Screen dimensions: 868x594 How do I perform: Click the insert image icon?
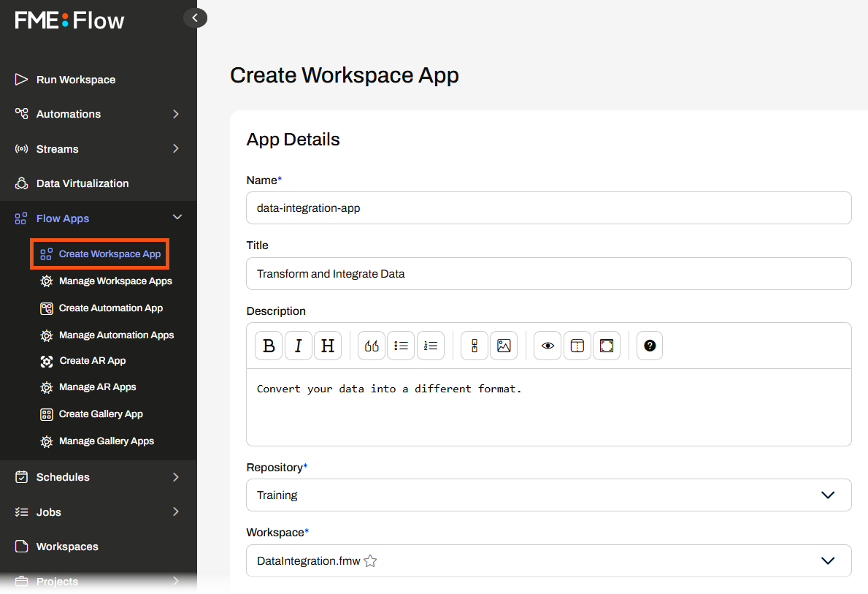click(504, 346)
